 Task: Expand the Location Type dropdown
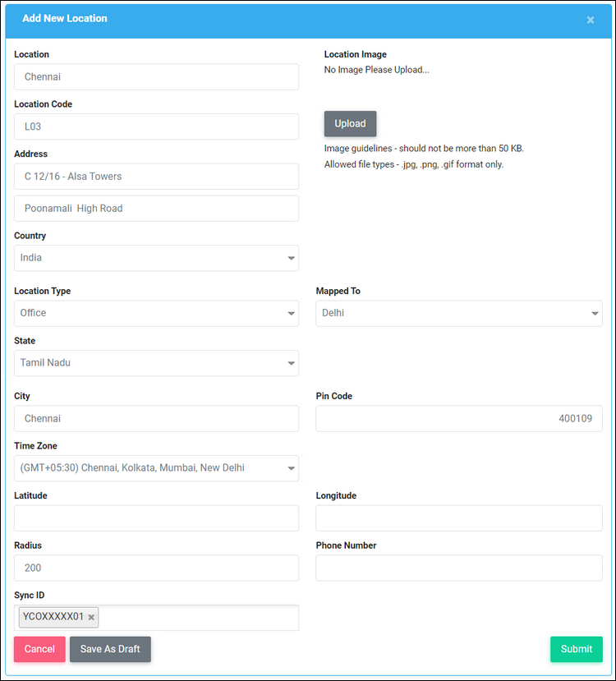(x=156, y=313)
